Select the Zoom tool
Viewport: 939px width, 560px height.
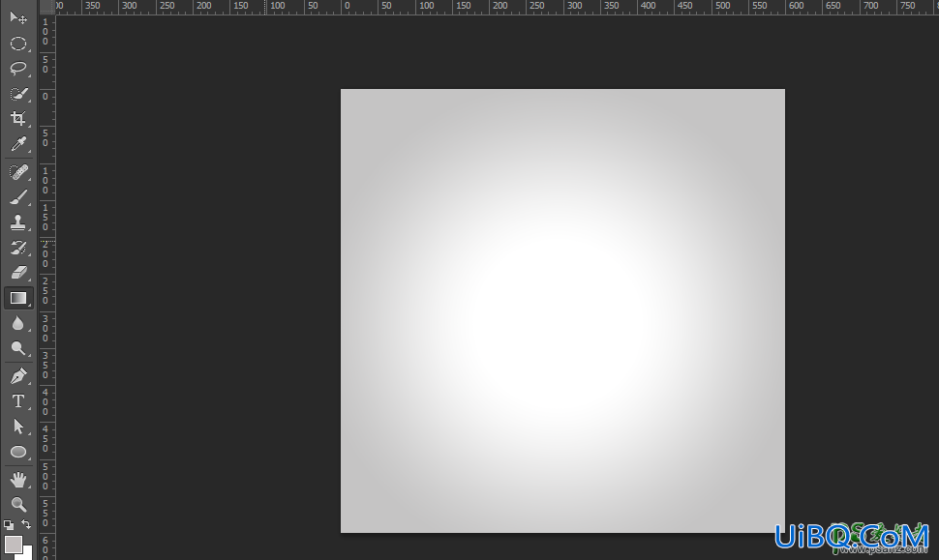18,504
